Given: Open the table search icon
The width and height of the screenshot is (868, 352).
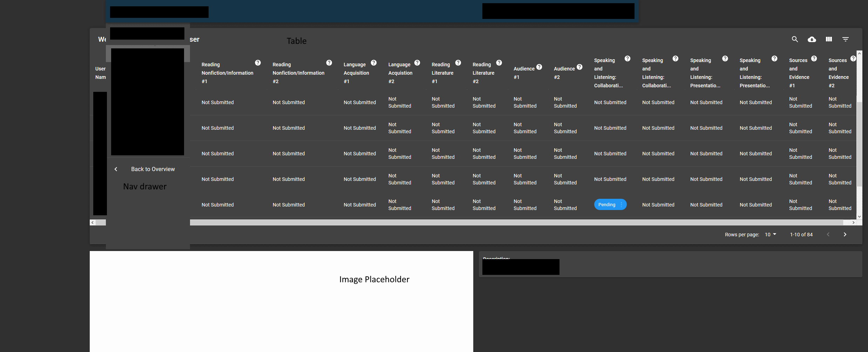Looking at the screenshot, I should pyautogui.click(x=795, y=39).
